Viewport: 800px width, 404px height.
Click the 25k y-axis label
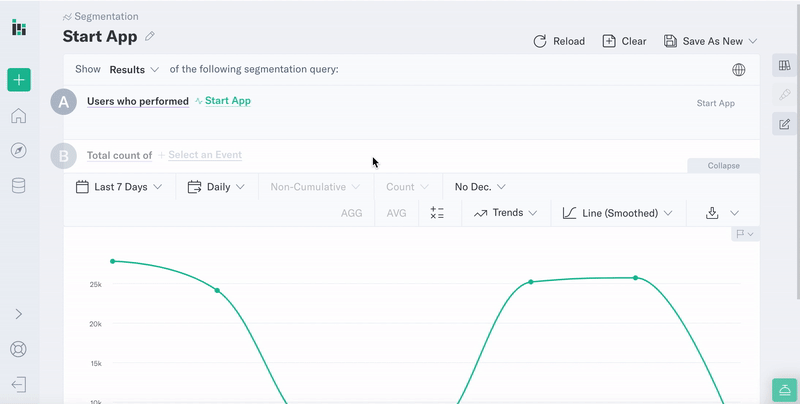pos(95,284)
